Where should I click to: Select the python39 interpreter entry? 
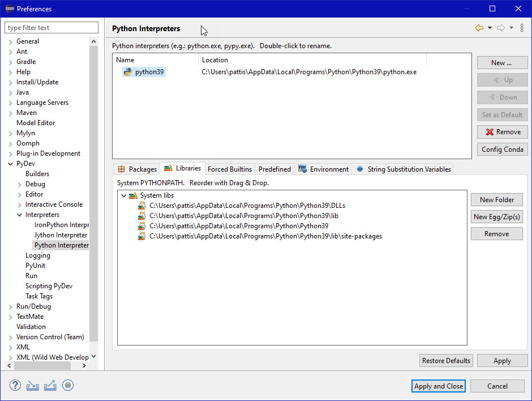coord(149,72)
